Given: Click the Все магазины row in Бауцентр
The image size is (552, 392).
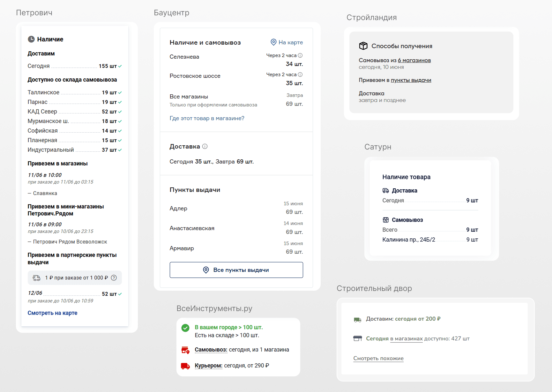Looking at the screenshot, I should (x=236, y=100).
